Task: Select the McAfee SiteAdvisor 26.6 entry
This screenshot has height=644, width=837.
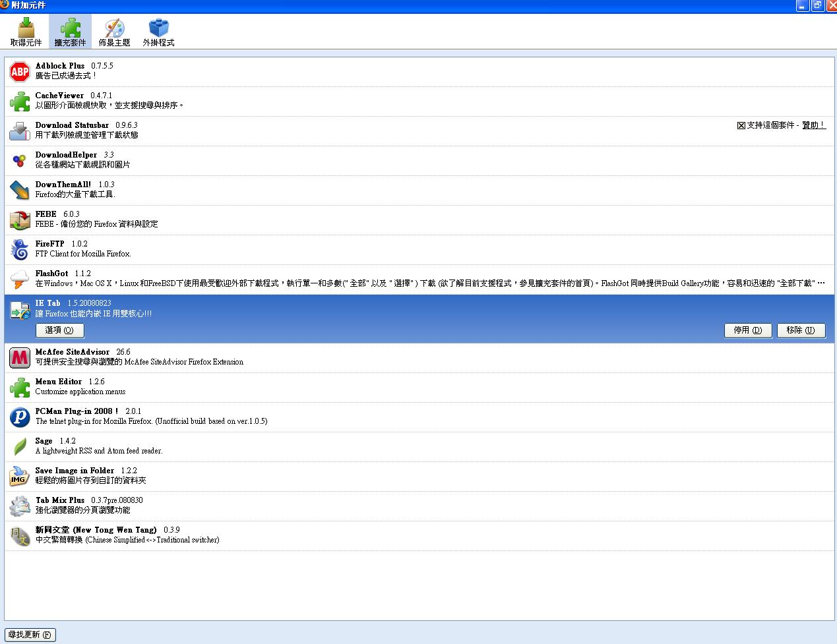Action: click(419, 358)
